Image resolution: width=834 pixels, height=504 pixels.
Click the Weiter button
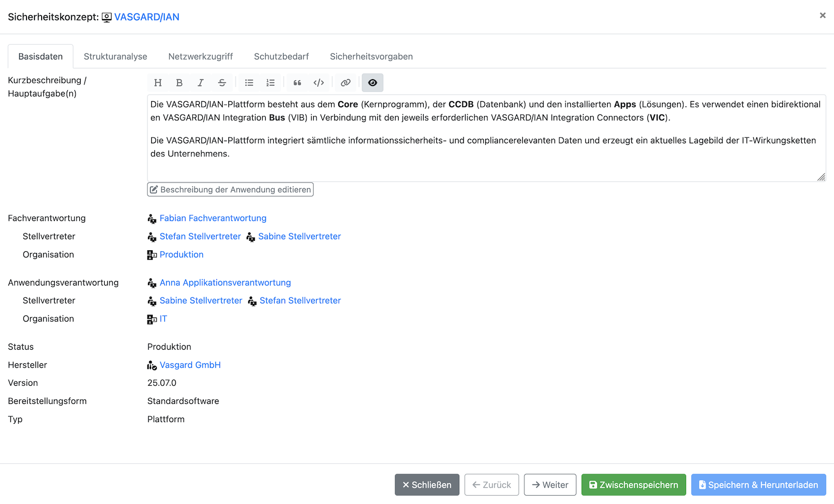coord(550,485)
